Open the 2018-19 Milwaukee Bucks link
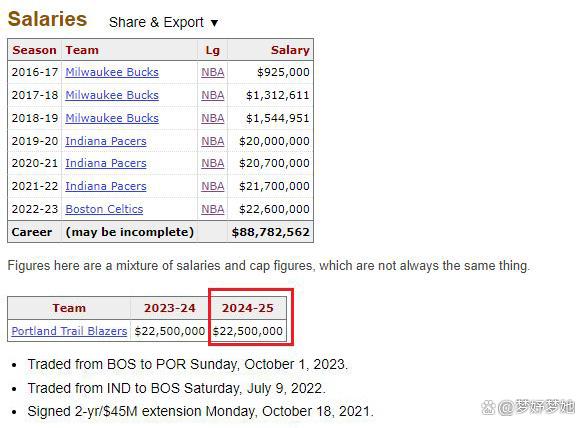Image resolution: width=587 pixels, height=428 pixels. [112, 118]
